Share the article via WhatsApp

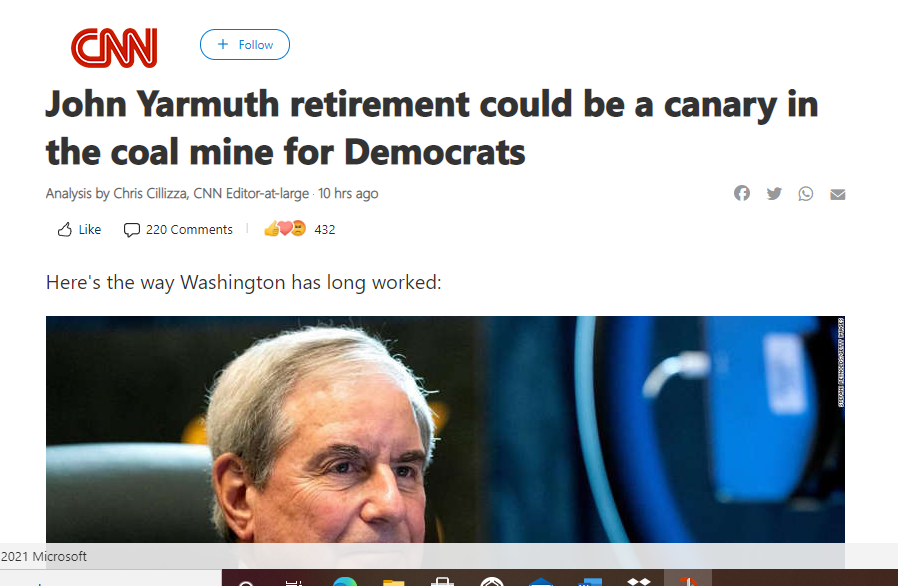coord(806,194)
